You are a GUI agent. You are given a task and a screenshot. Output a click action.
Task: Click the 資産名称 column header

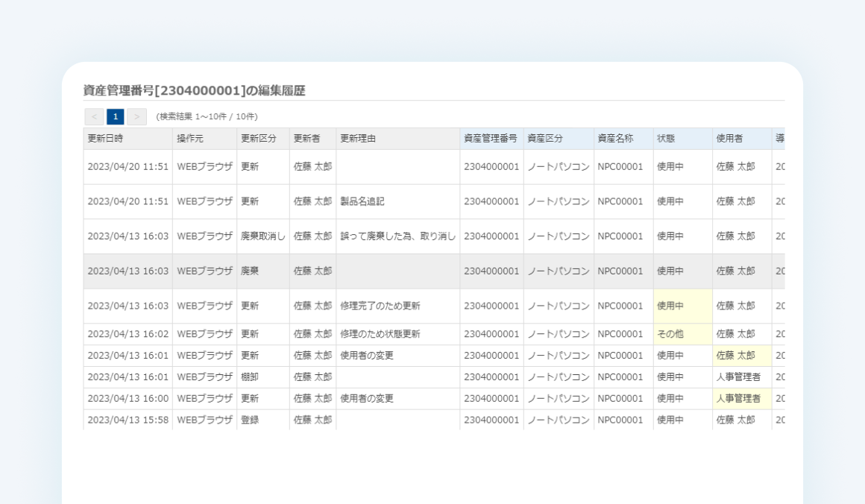pos(623,139)
